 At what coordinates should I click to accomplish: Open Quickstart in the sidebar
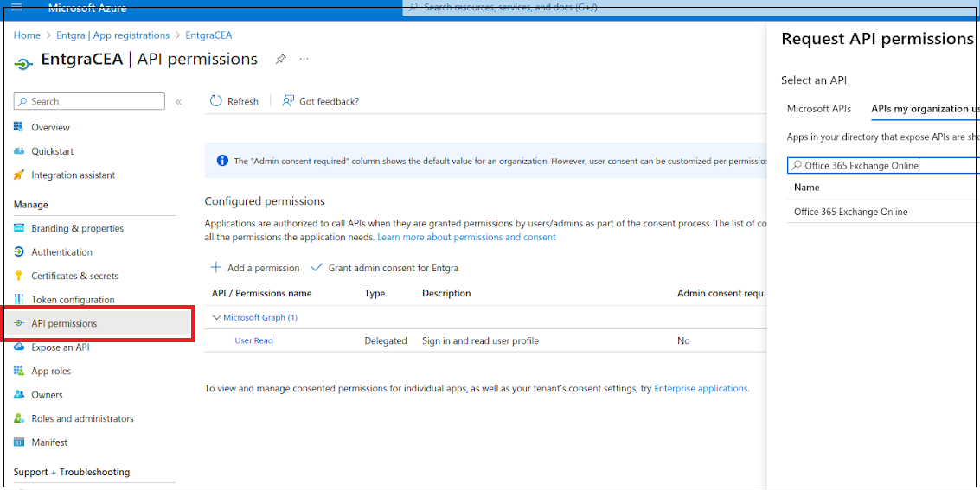[x=53, y=151]
